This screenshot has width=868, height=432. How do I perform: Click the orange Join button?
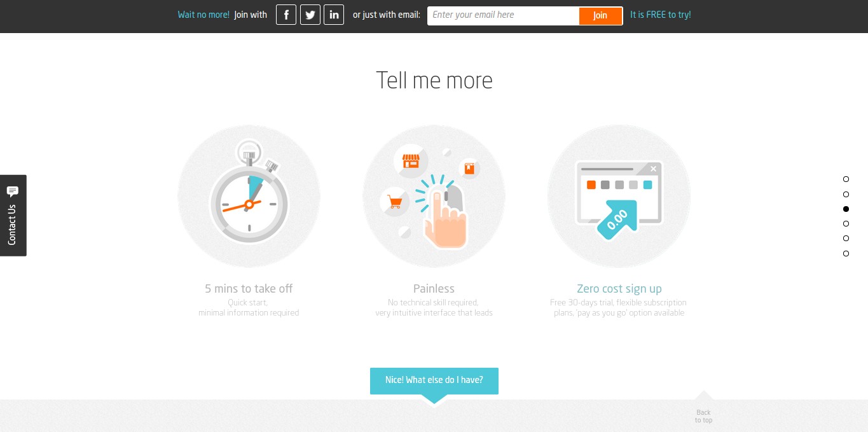600,16
